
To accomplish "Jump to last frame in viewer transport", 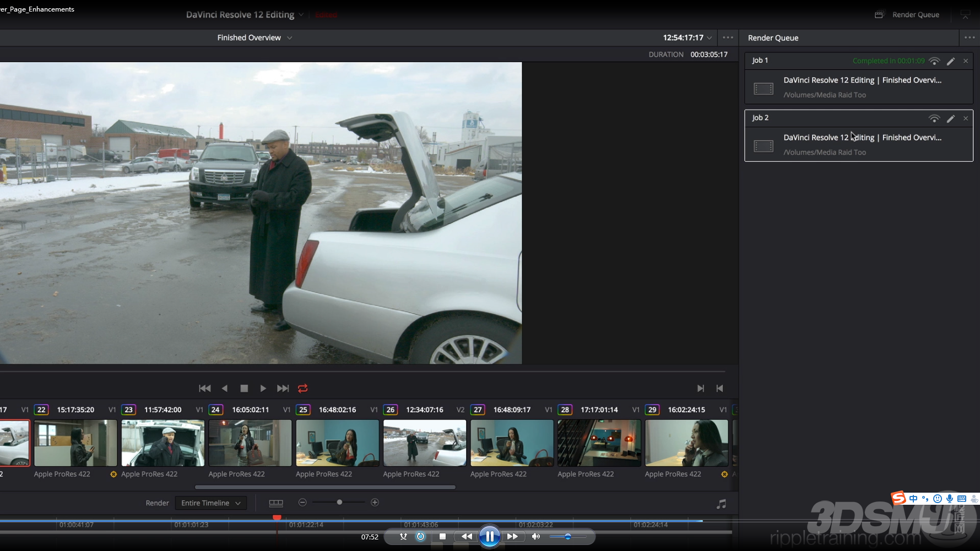I will [x=283, y=388].
